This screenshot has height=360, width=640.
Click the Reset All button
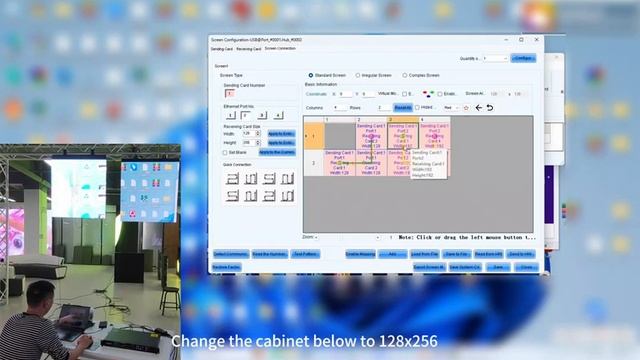click(x=403, y=108)
